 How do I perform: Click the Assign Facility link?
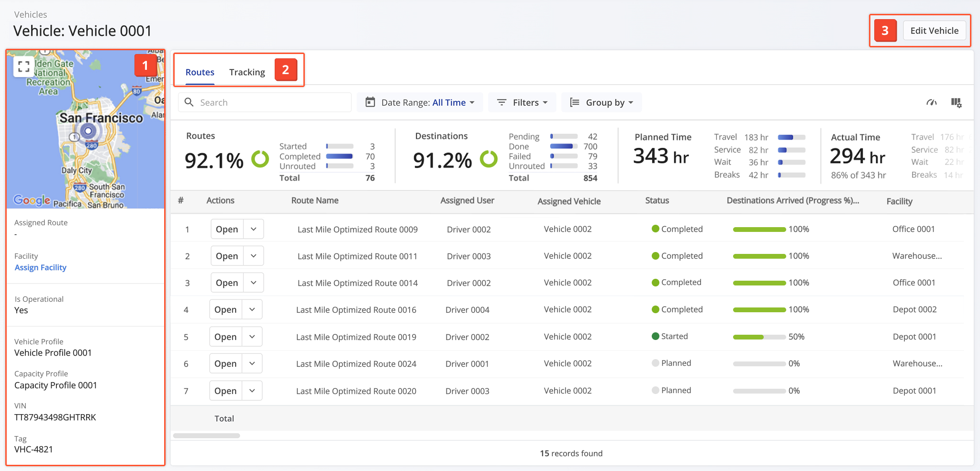[x=40, y=267]
